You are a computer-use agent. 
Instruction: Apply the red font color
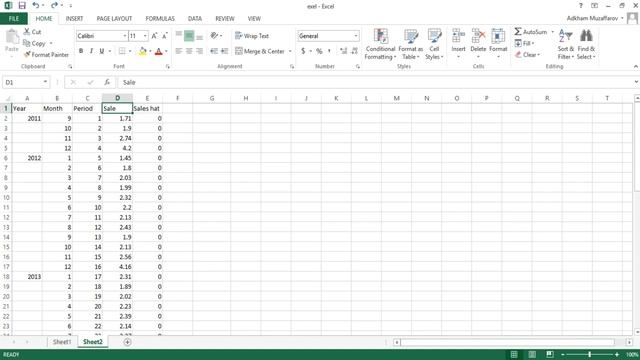tap(159, 51)
